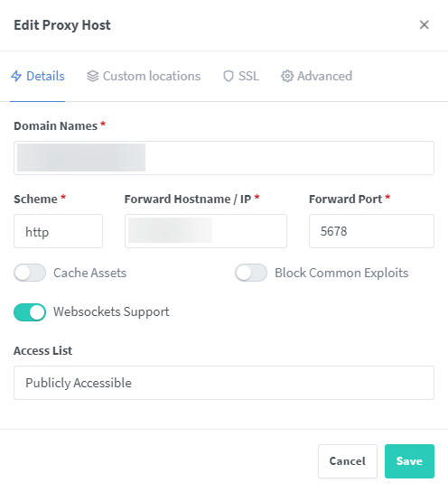Turn on Block Common Exploits switch
The width and height of the screenshot is (448, 492).
pos(251,273)
